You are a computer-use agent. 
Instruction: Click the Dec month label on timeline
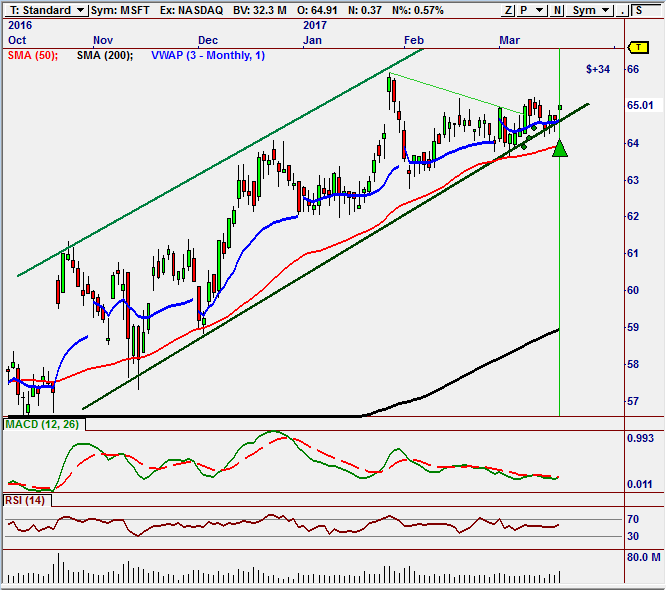(x=208, y=40)
